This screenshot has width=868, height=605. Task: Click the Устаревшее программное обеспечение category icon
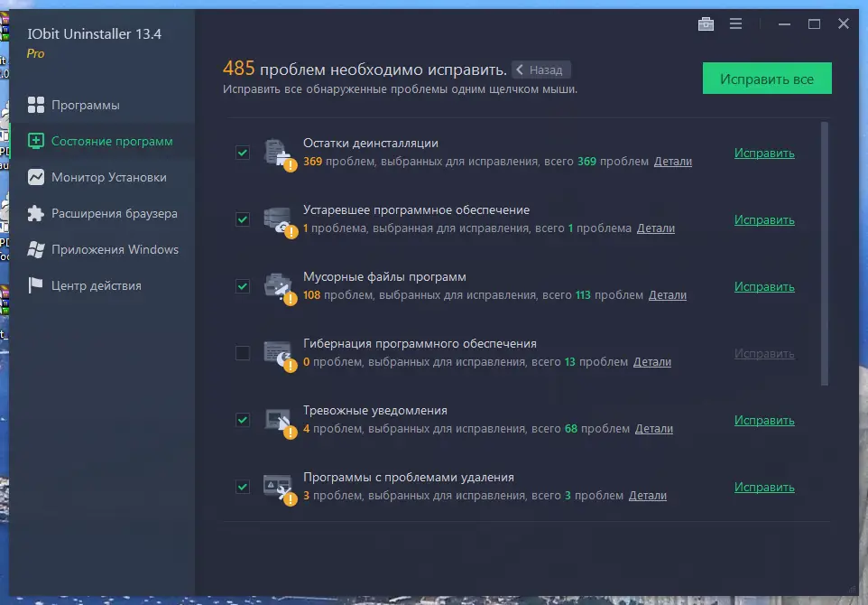(x=280, y=221)
